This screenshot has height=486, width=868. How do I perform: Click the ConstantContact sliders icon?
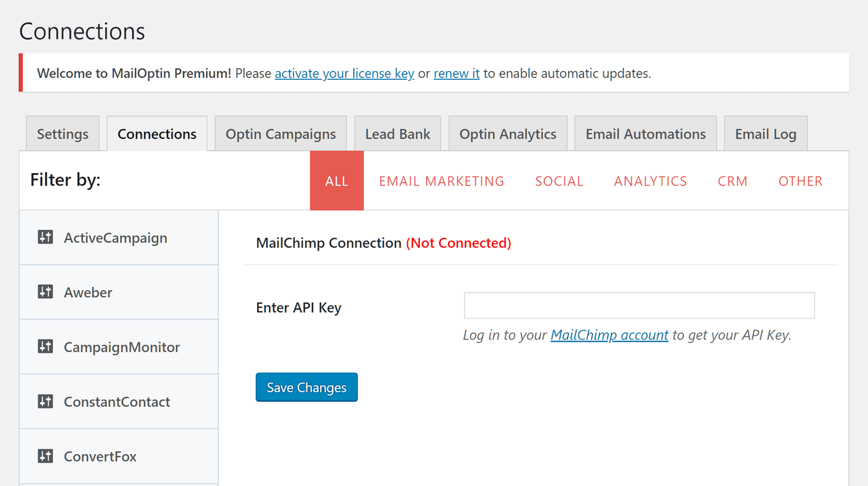[46, 401]
